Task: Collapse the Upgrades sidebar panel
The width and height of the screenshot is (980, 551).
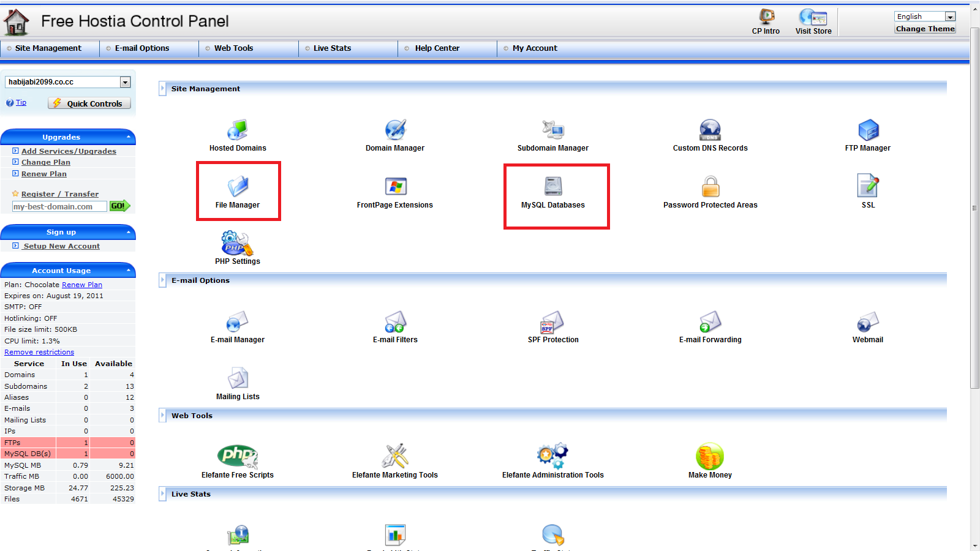Action: tap(129, 137)
